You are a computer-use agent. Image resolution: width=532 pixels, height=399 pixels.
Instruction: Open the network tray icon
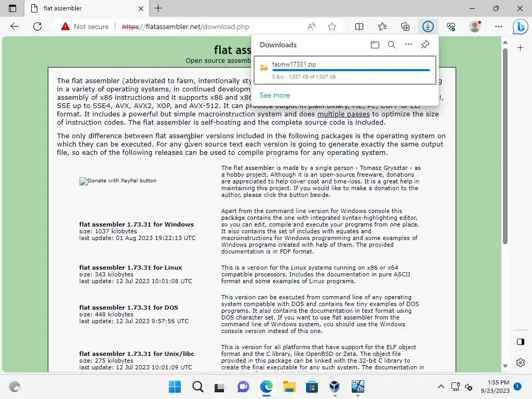455,387
